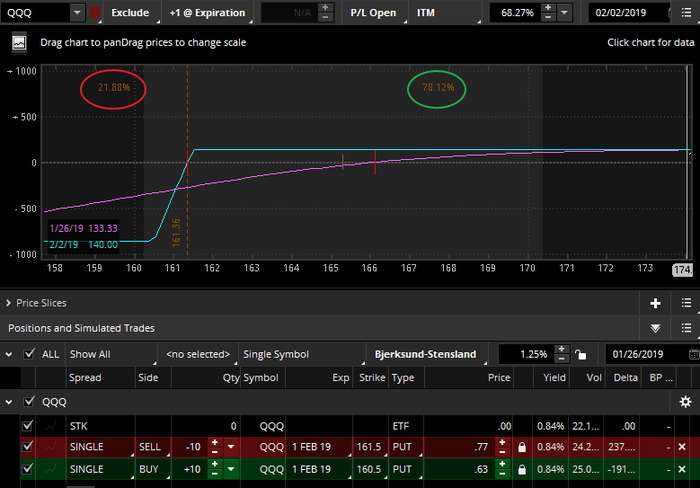This screenshot has height=488, width=700.
Task: Click the 161.36 breakeven line label
Action: click(x=176, y=233)
